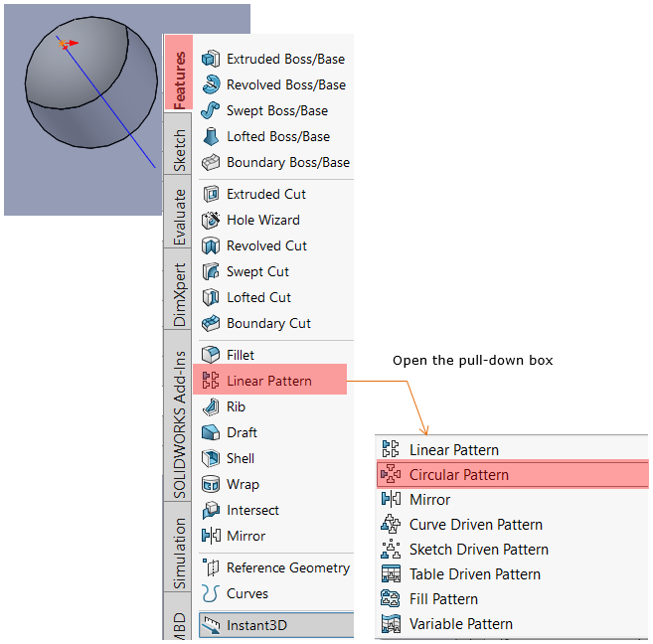Screen dimensions: 653x644
Task: Open the Reference Geometry icon
Action: point(211,567)
